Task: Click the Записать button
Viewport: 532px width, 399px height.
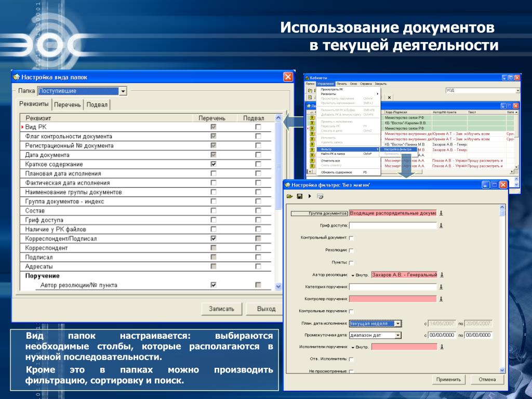Action: point(221,309)
